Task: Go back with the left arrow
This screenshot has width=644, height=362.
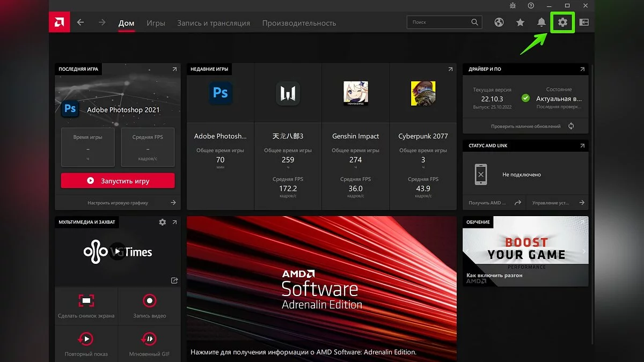Action: click(80, 23)
